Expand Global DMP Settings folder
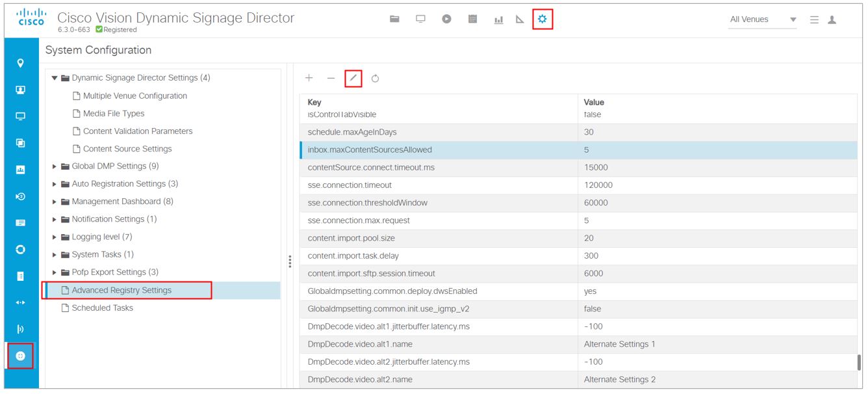This screenshot has height=394, width=868. [x=55, y=166]
